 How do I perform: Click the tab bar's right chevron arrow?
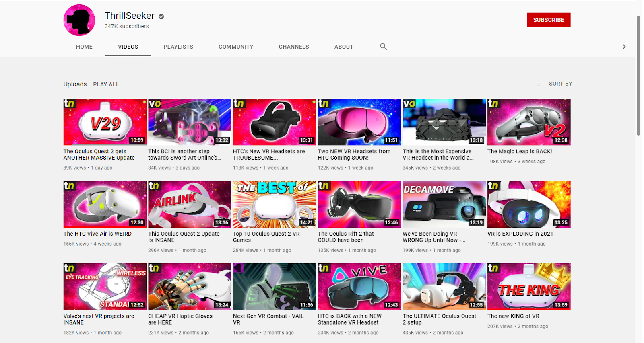pyautogui.click(x=624, y=47)
